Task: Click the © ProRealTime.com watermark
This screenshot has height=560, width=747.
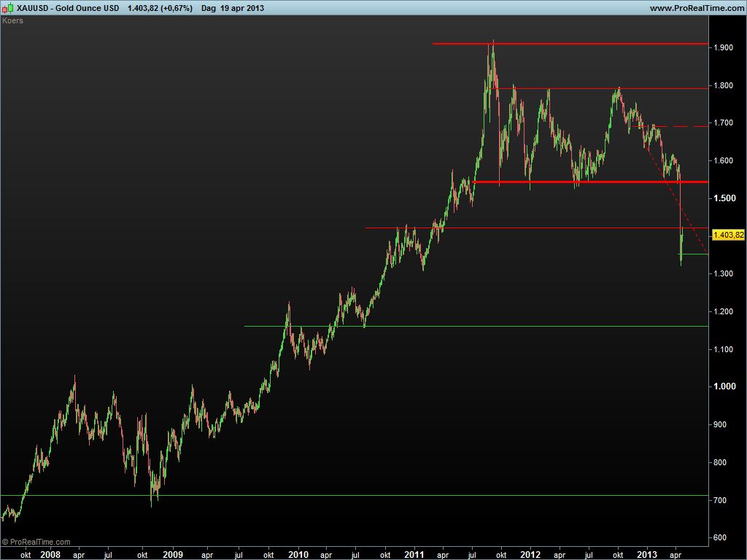Action: 36,542
